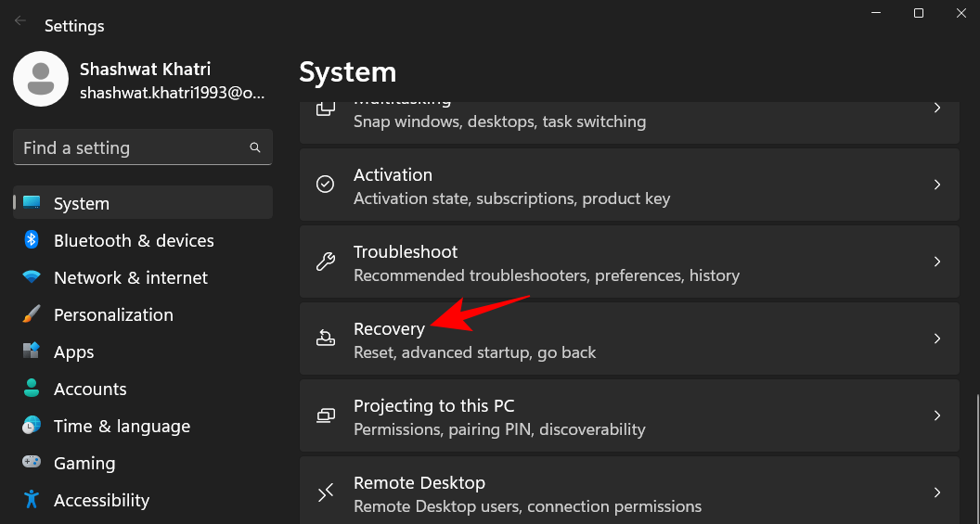
Task: Click the Network wifi icon in sidebar
Action: click(32, 276)
